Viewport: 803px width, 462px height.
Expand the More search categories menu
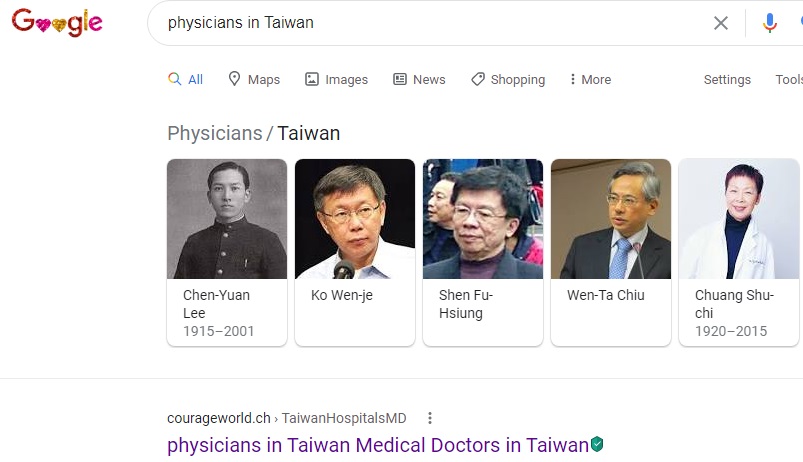tap(590, 79)
